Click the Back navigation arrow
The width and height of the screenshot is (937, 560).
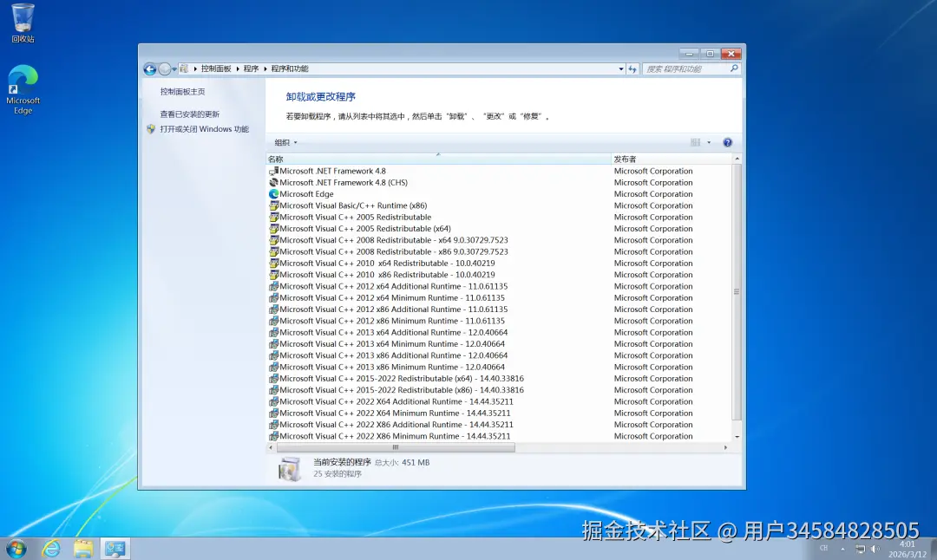150,69
